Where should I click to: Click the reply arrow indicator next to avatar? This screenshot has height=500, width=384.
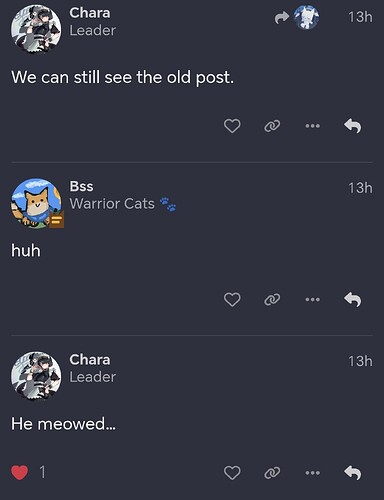(x=282, y=18)
